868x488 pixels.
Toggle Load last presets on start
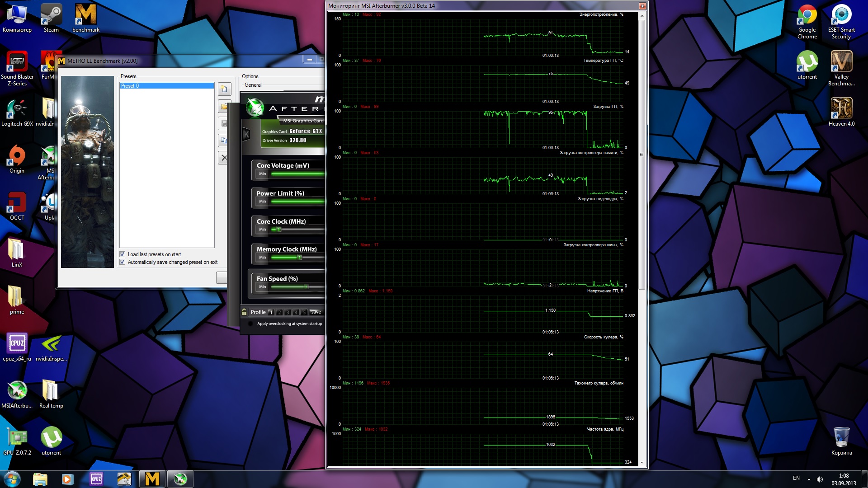[x=122, y=254]
